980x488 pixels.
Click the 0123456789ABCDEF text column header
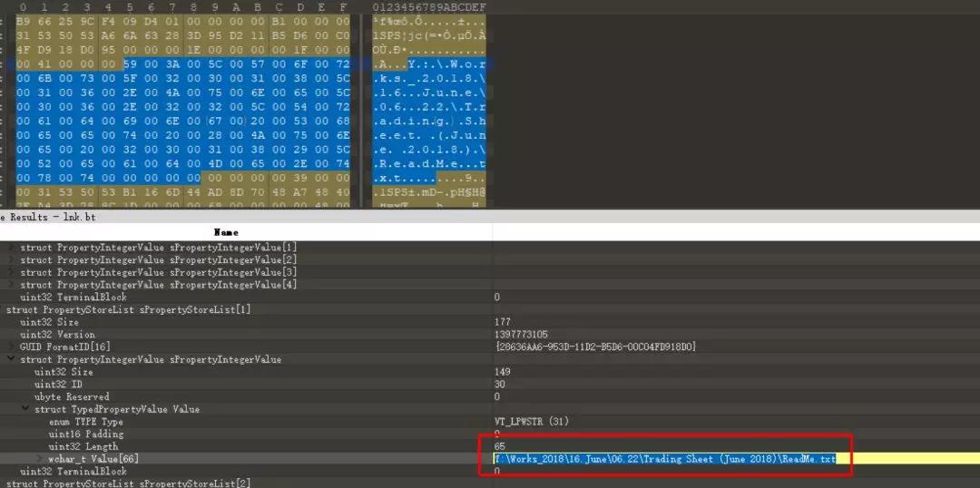coord(428,7)
